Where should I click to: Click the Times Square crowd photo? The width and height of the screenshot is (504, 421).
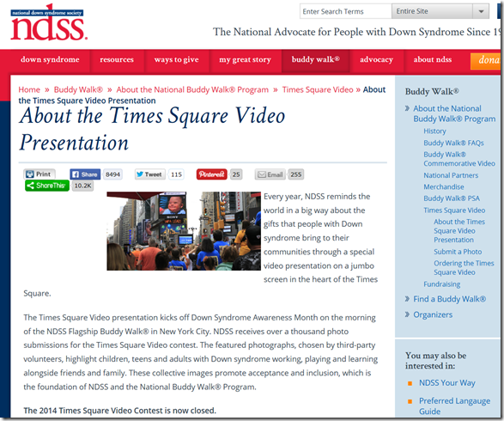[x=184, y=231]
